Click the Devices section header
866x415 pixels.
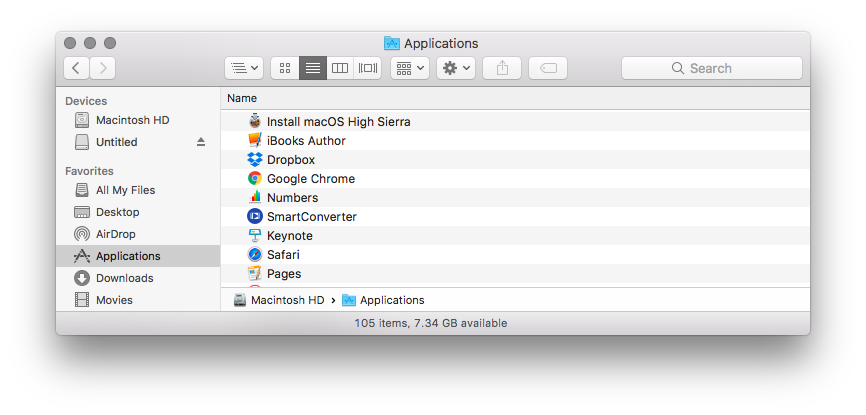pos(86,101)
